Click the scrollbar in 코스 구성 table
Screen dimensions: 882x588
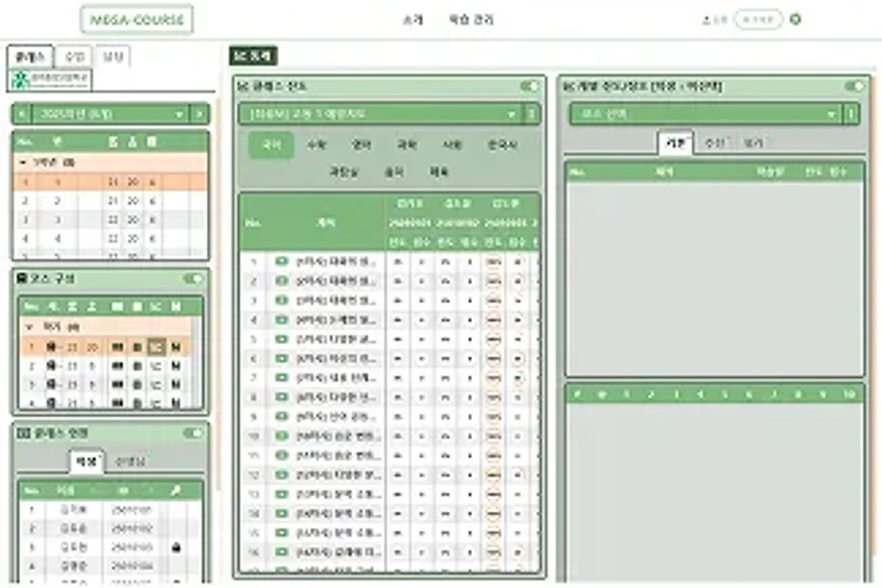(x=197, y=362)
